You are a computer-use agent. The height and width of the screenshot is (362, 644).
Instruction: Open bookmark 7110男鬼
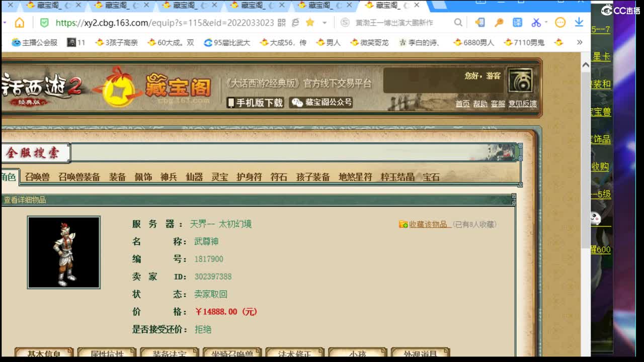(x=524, y=43)
